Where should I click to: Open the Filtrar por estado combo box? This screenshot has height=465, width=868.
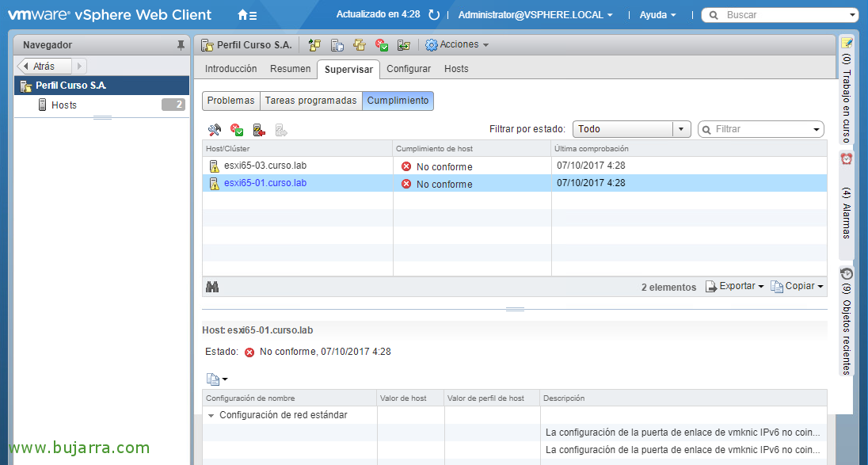[632, 129]
